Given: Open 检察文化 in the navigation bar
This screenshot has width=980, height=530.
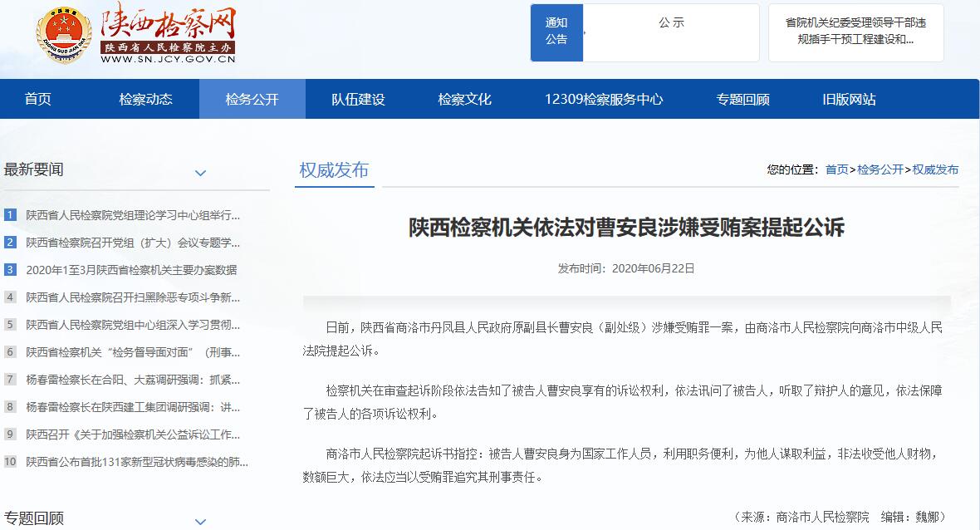Looking at the screenshot, I should click(x=465, y=100).
